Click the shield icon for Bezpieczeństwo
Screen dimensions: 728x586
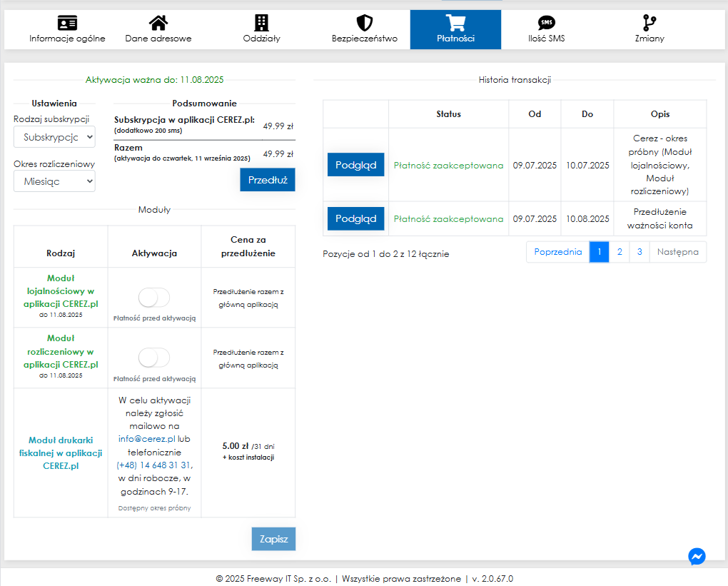(x=364, y=23)
